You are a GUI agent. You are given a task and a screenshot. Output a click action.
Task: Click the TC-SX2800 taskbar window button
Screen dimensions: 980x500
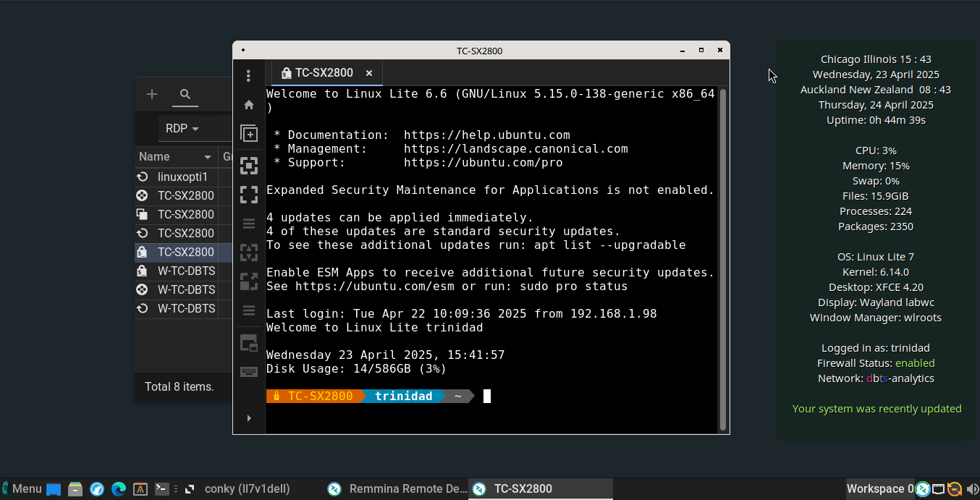point(541,489)
